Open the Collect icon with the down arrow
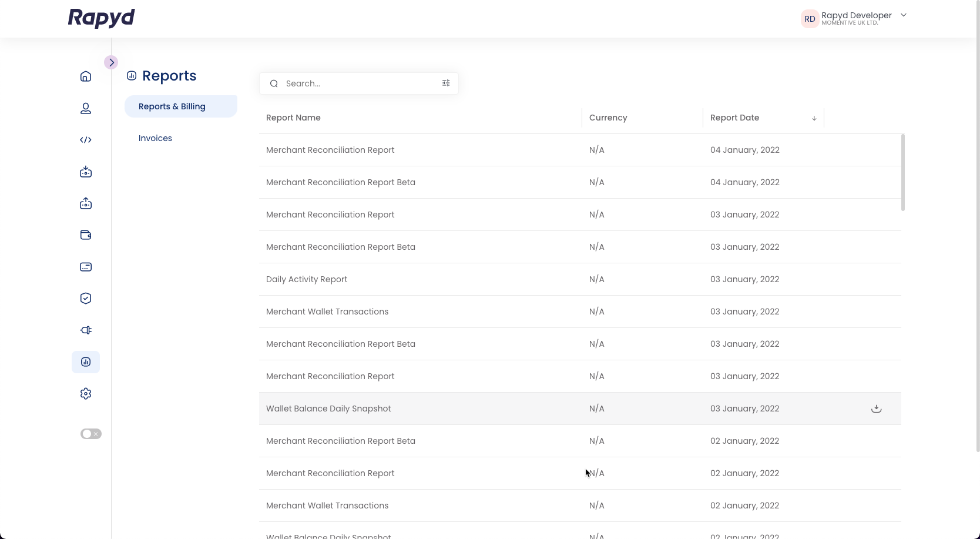This screenshot has height=539, width=980. [x=86, y=172]
